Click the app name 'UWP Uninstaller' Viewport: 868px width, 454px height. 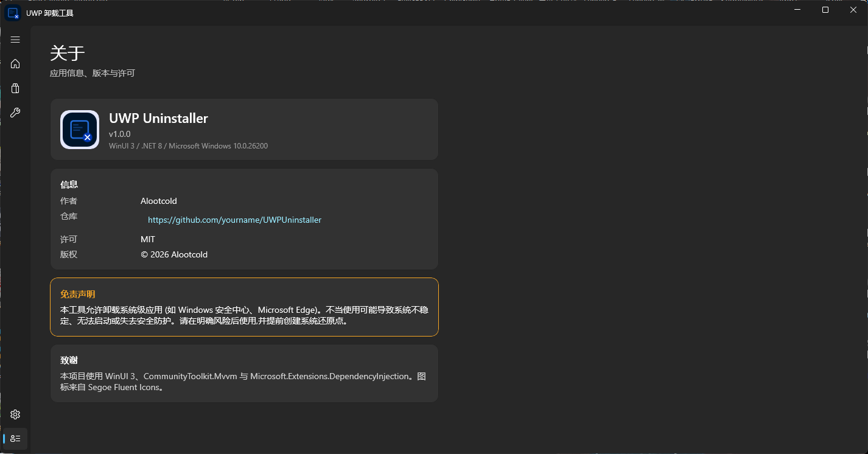click(x=158, y=118)
